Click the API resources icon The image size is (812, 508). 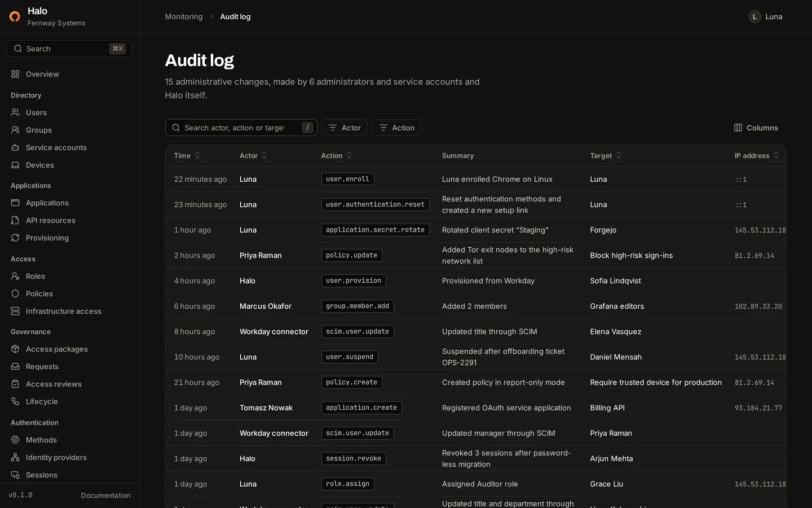tap(15, 220)
